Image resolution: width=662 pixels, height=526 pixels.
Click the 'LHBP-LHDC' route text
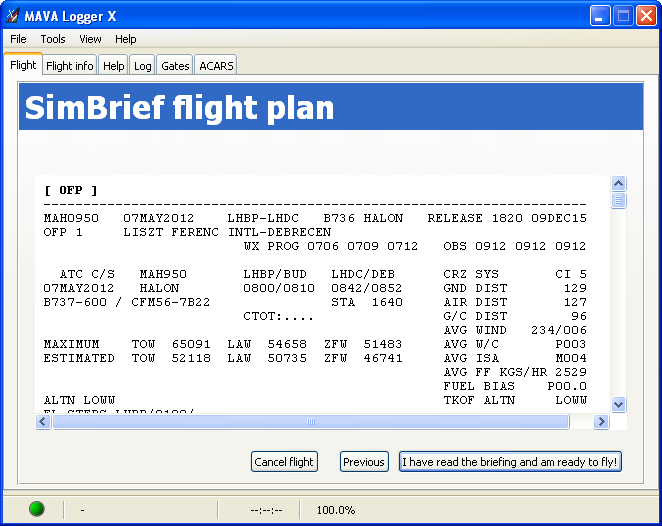click(263, 218)
